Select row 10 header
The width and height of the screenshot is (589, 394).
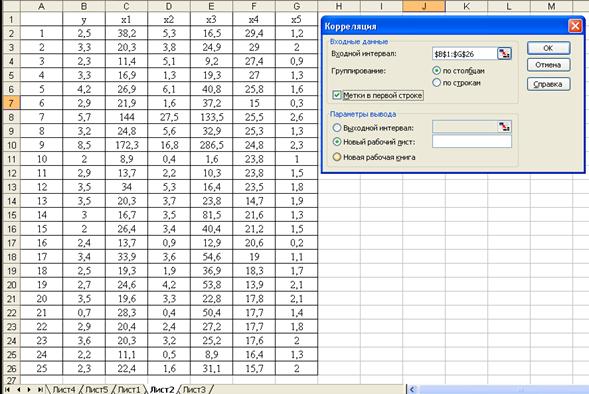point(11,145)
